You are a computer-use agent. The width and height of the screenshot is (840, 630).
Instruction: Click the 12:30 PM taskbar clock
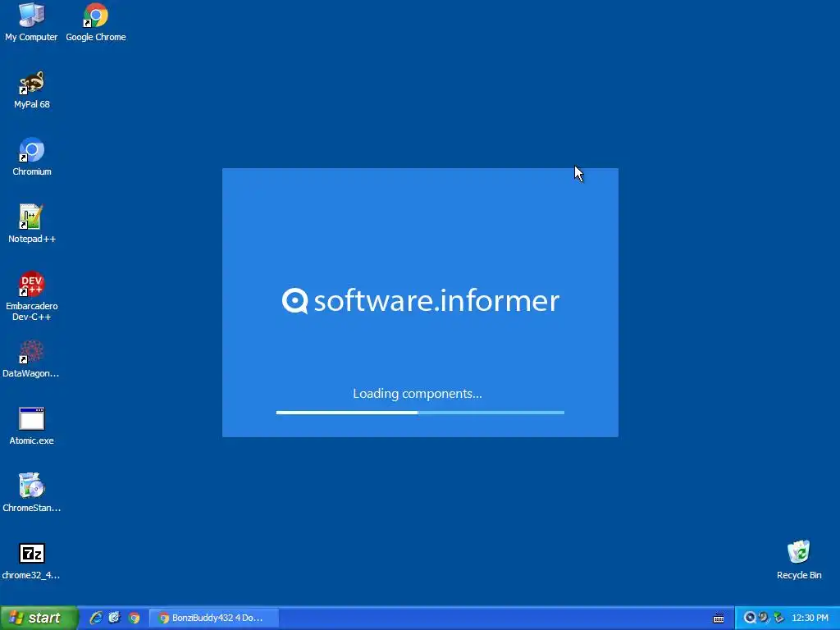(x=810, y=618)
